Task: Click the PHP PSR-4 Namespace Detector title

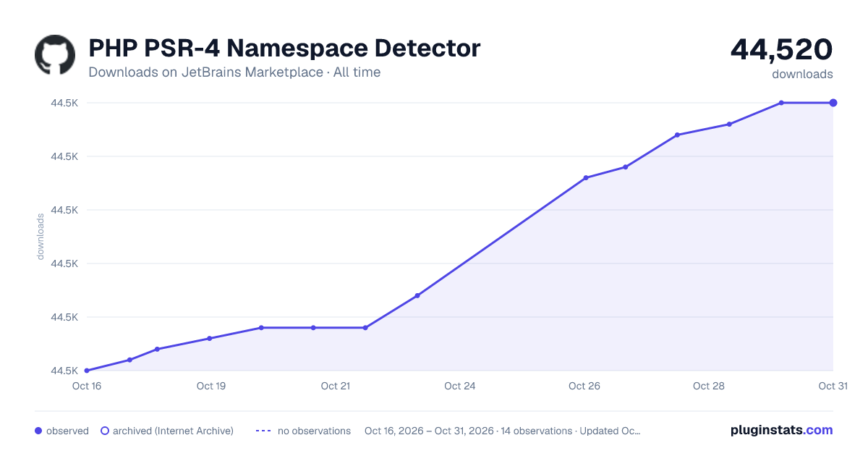Action: point(284,48)
